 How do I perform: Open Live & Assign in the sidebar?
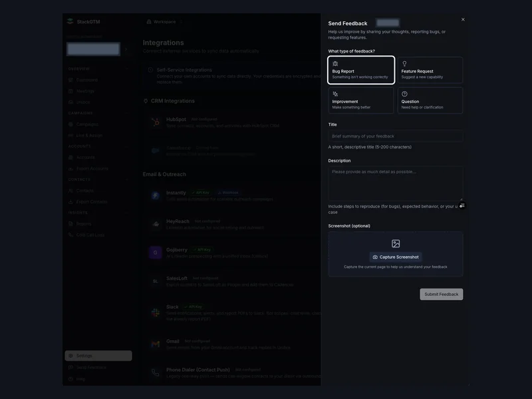click(x=89, y=136)
